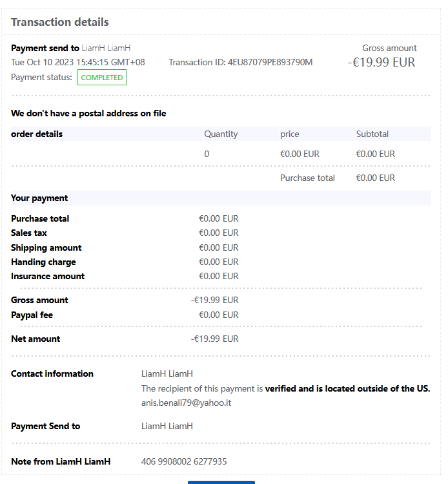This screenshot has height=484, width=448.
Task: Click the LiamH LiamH recipient link at top
Action: coord(106,48)
